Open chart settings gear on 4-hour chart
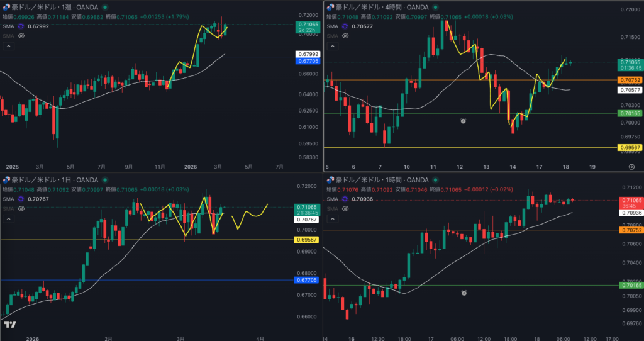The height and width of the screenshot is (341, 644). pyautogui.click(x=631, y=166)
